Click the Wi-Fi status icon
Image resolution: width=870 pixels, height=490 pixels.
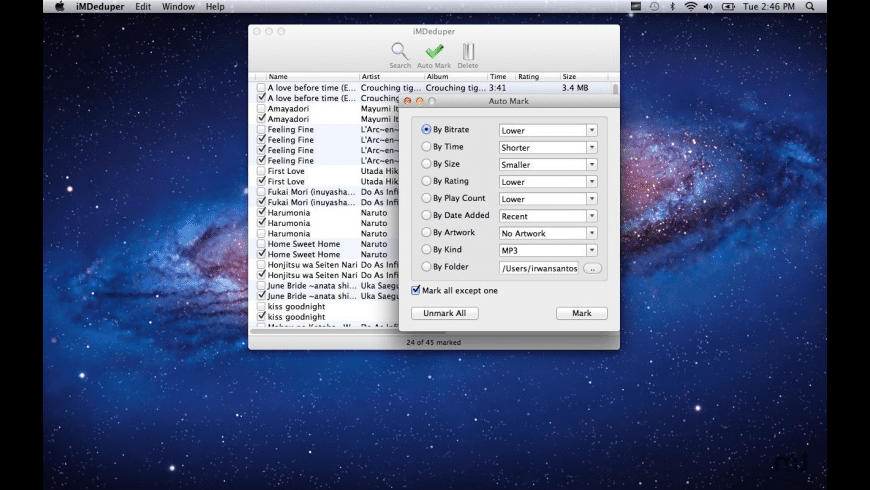689,7
